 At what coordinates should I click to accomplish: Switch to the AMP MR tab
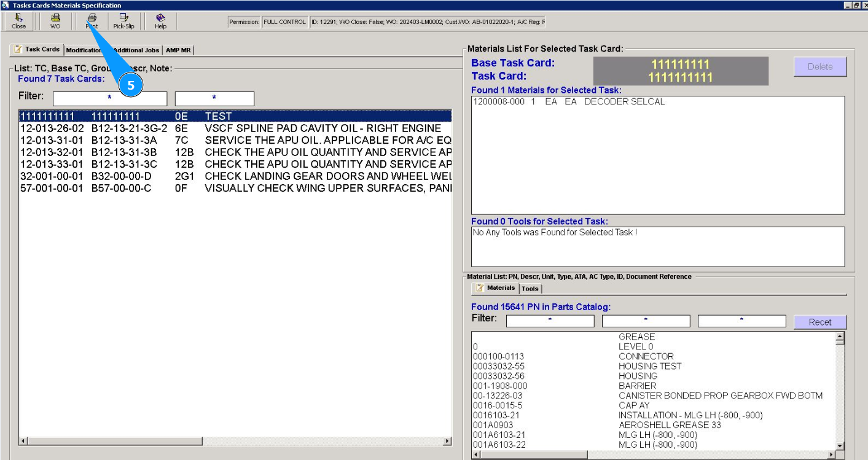pyautogui.click(x=178, y=50)
